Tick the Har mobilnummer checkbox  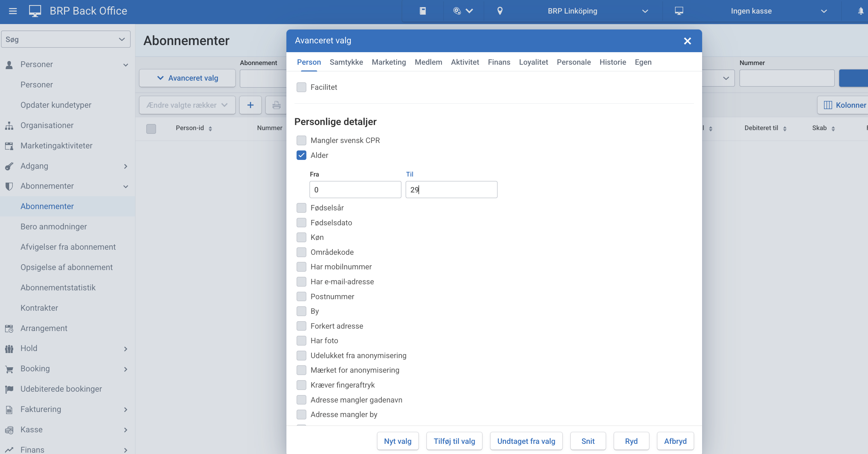tap(301, 267)
